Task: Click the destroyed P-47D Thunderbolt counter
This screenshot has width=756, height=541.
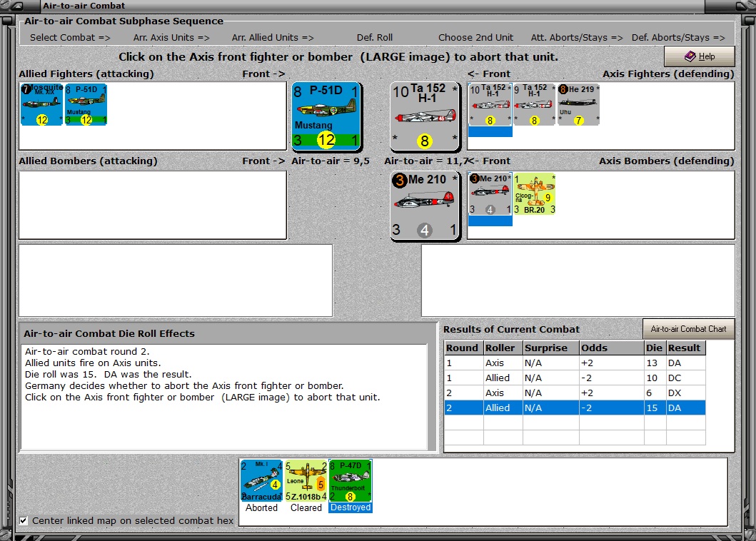Action: pyautogui.click(x=351, y=481)
